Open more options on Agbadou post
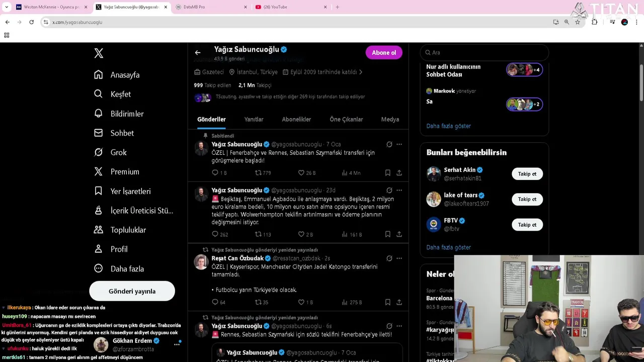 click(x=399, y=191)
